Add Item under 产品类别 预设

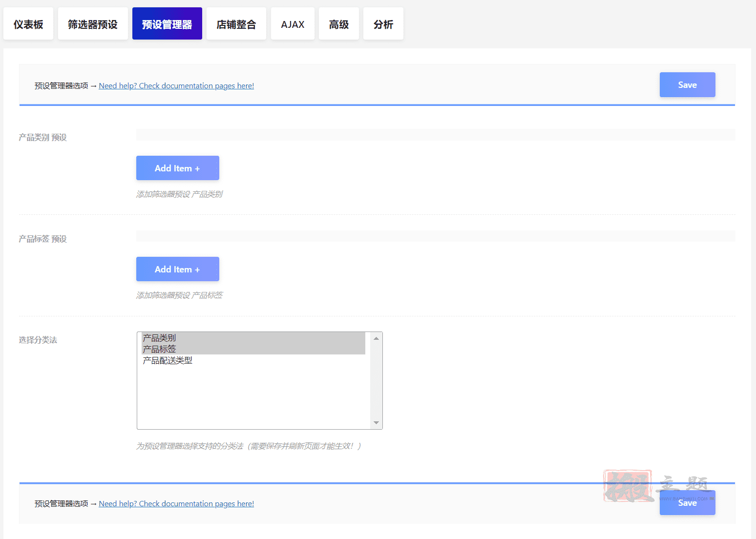178,168
